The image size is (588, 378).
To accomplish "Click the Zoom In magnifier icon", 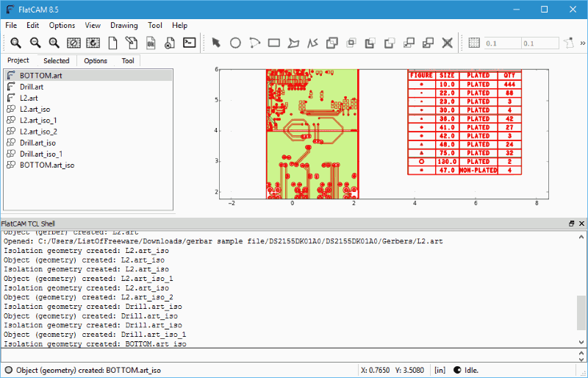I will click(x=54, y=43).
